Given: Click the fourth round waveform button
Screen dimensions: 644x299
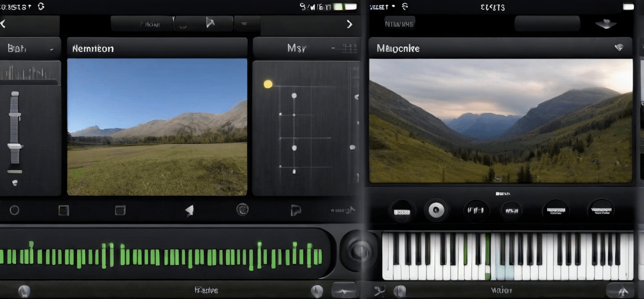Looking at the screenshot, I should point(512,211).
